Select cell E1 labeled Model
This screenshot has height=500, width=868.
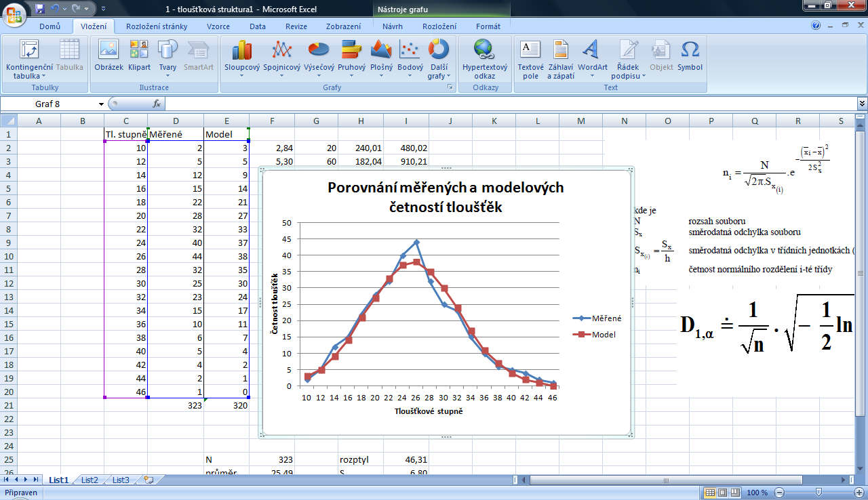coord(226,134)
